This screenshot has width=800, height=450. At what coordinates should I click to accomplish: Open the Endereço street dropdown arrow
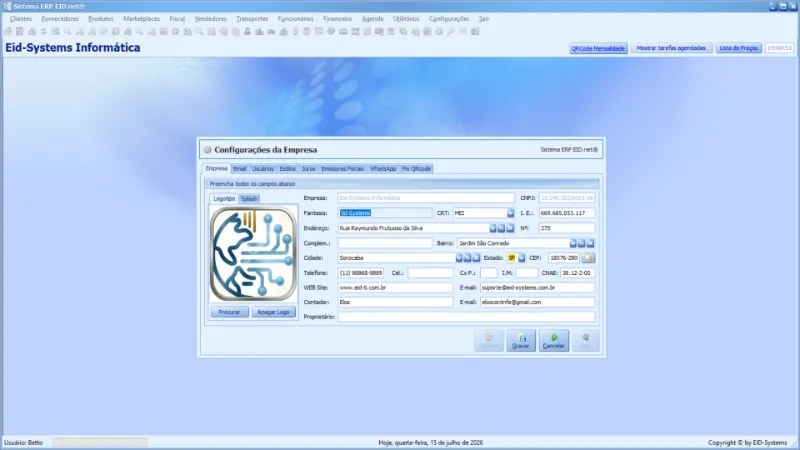point(493,228)
